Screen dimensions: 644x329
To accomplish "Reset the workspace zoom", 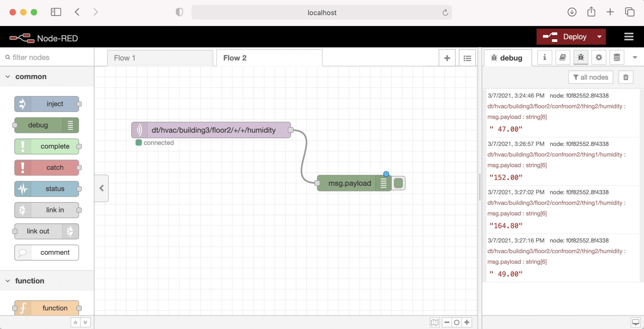I will [x=457, y=322].
